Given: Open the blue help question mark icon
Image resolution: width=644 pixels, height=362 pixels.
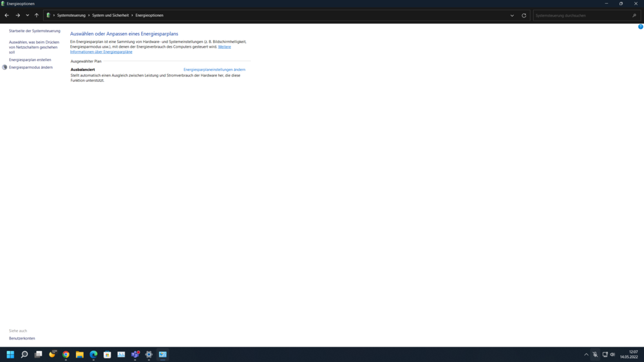Looking at the screenshot, I should click(x=640, y=27).
